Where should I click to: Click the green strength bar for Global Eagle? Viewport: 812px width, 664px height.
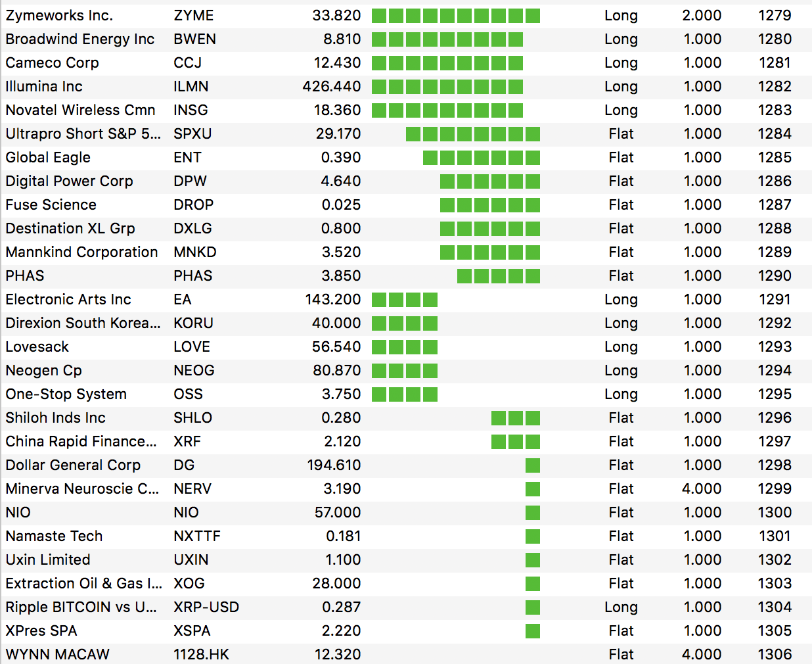tap(482, 158)
